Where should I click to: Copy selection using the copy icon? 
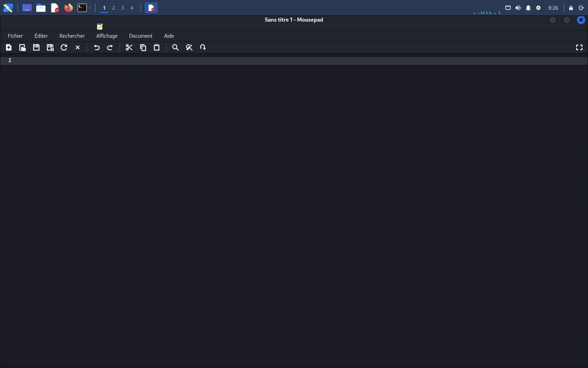[143, 47]
